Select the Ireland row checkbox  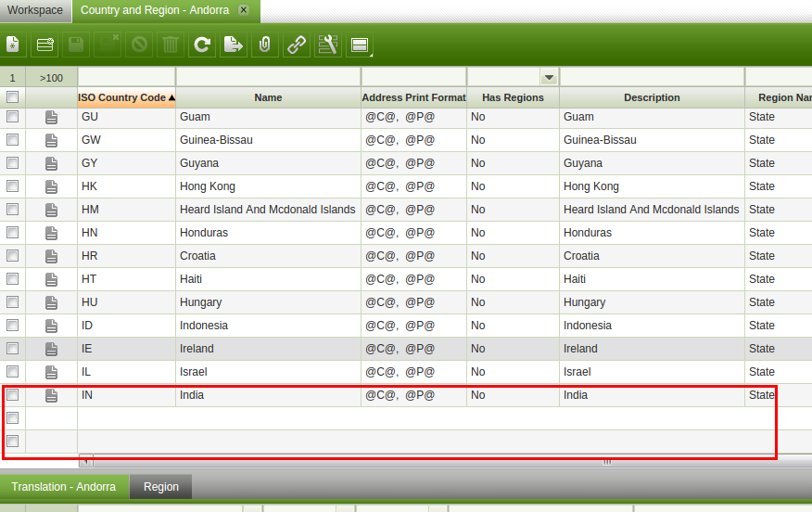tap(13, 349)
